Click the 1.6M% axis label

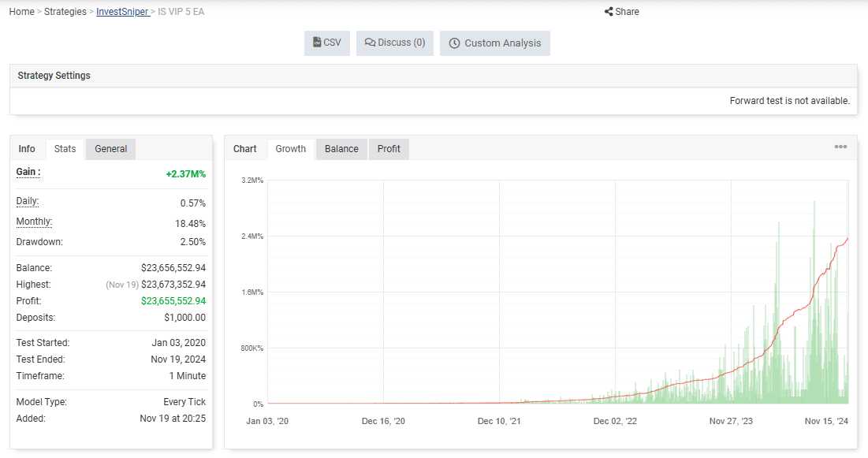coord(252,292)
